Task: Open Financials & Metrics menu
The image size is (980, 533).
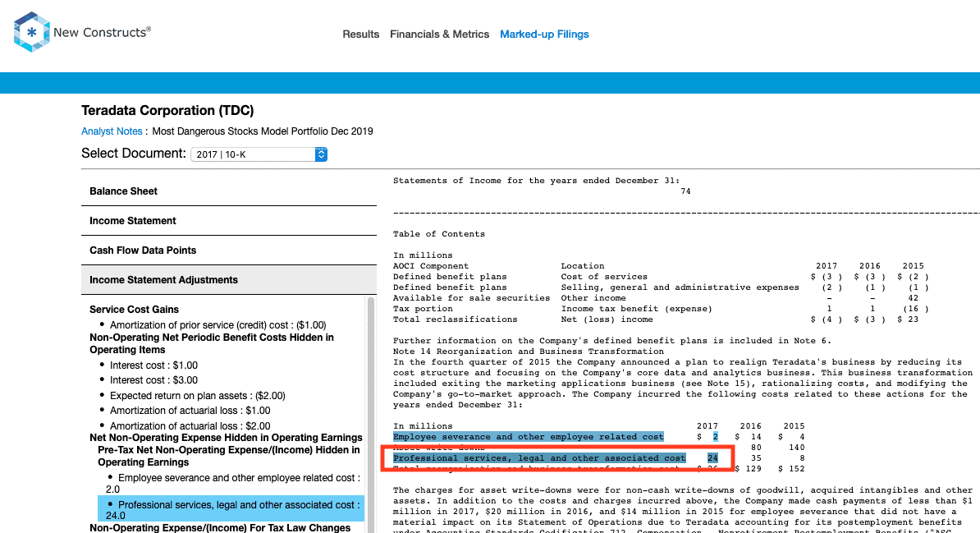Action: (439, 34)
